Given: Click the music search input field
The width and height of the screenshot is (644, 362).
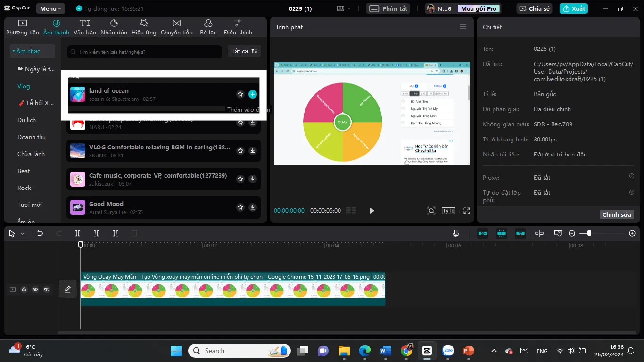Looking at the screenshot, I should coord(146,51).
